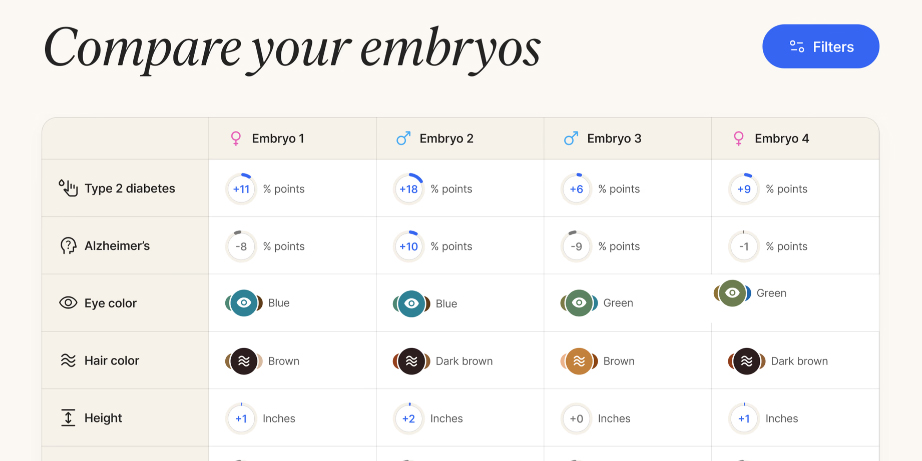Click the Brown hair swatch for Embryo 3
This screenshot has height=461, width=922.
point(579,361)
